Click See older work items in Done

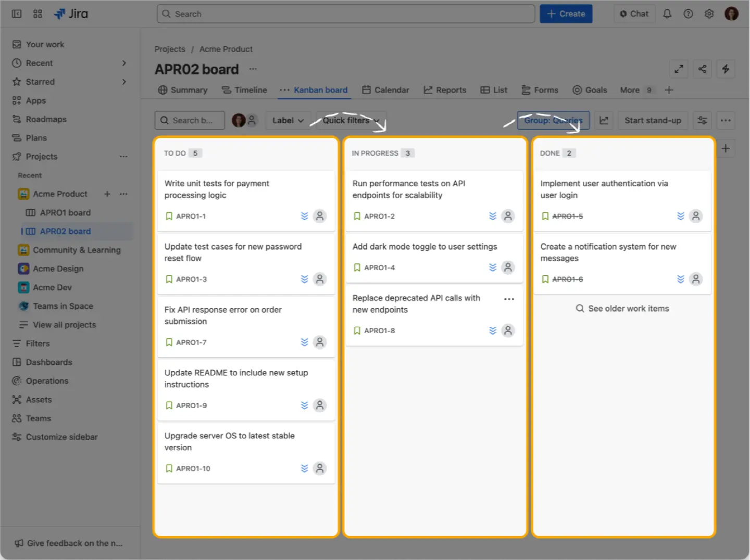[622, 308]
